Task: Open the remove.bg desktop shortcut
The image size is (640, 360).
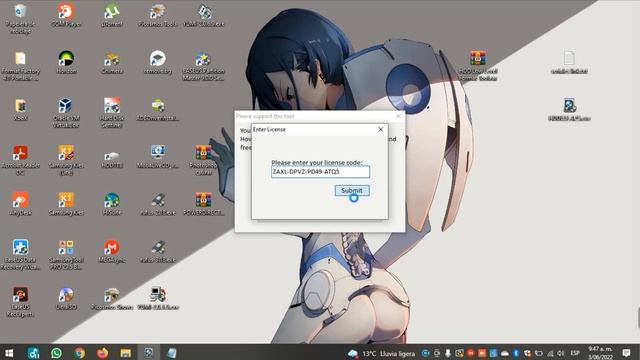Action: (x=158, y=62)
